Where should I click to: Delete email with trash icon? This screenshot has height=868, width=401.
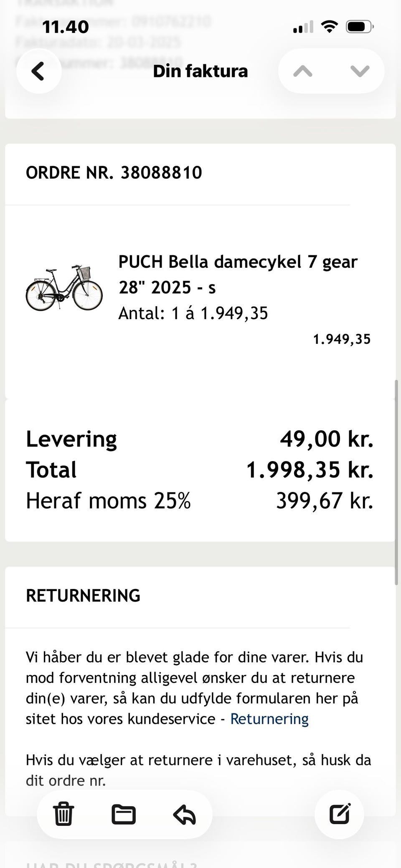click(x=63, y=814)
